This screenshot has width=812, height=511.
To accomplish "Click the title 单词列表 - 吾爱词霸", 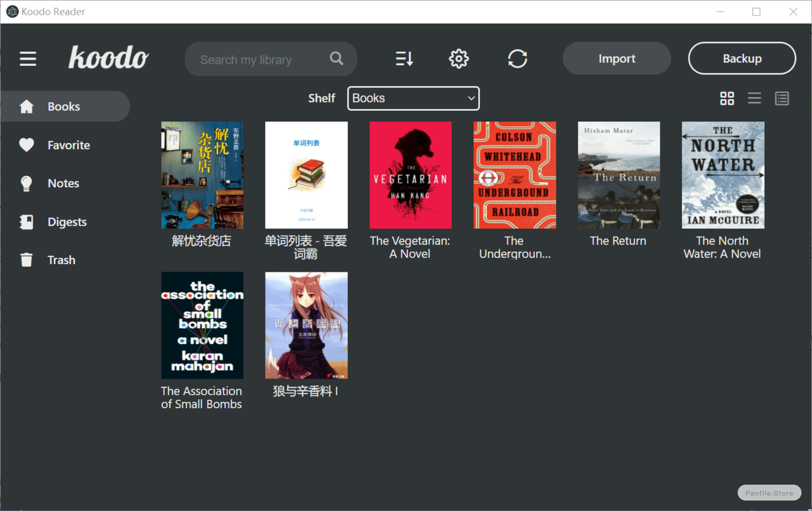I will (305, 247).
